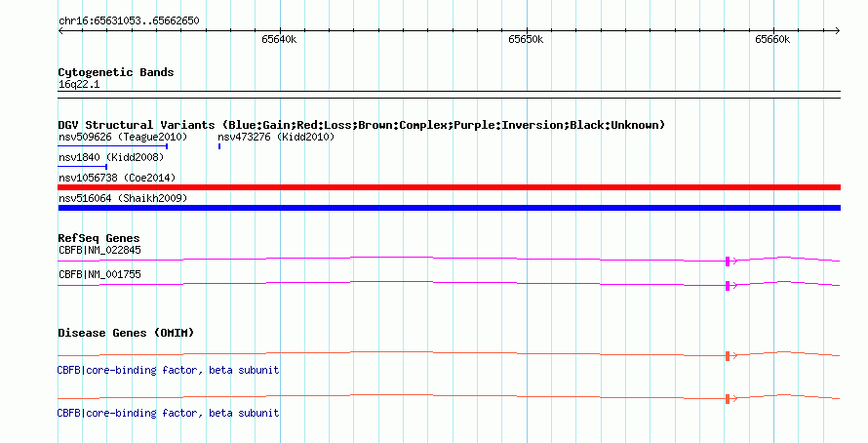Click the blue nsv1840 gain bar
This screenshot has width=868, height=443.
(83, 167)
